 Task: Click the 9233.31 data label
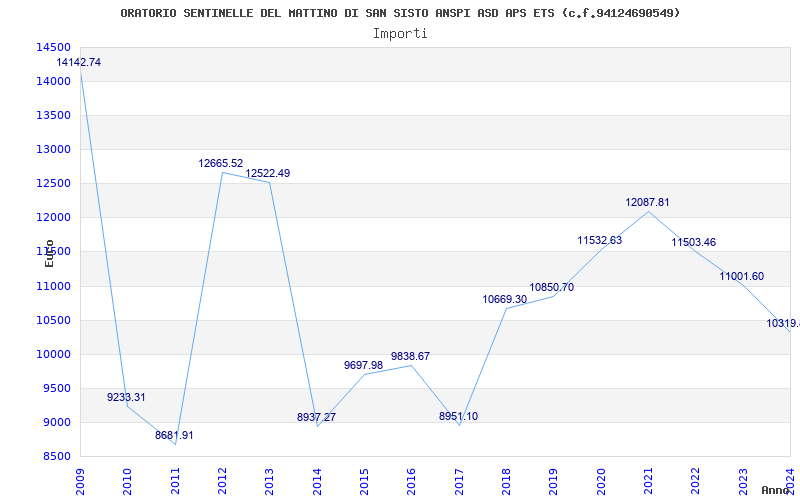126,397
